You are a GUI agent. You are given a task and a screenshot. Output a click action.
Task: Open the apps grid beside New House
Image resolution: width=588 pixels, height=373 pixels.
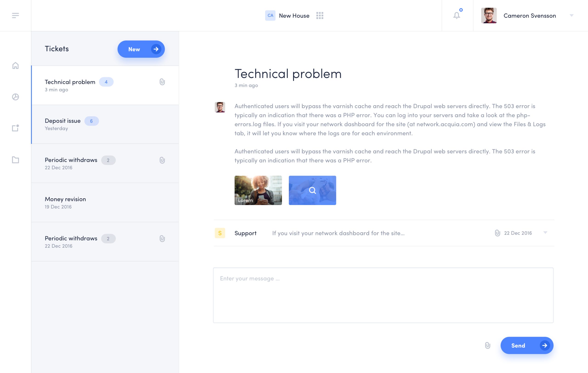click(x=320, y=16)
